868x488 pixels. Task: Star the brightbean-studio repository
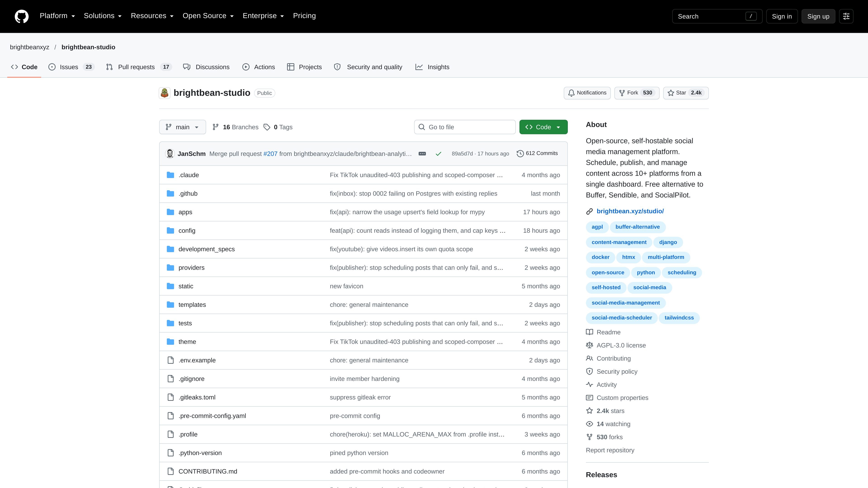point(686,93)
